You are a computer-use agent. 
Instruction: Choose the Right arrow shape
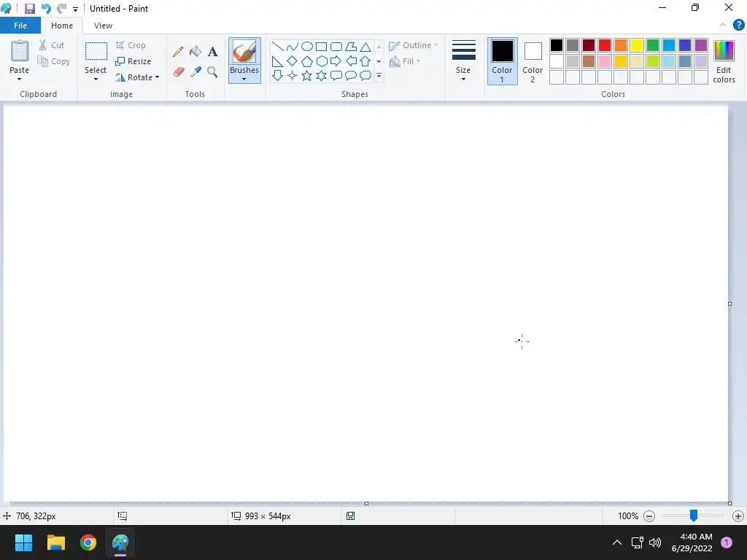336,61
